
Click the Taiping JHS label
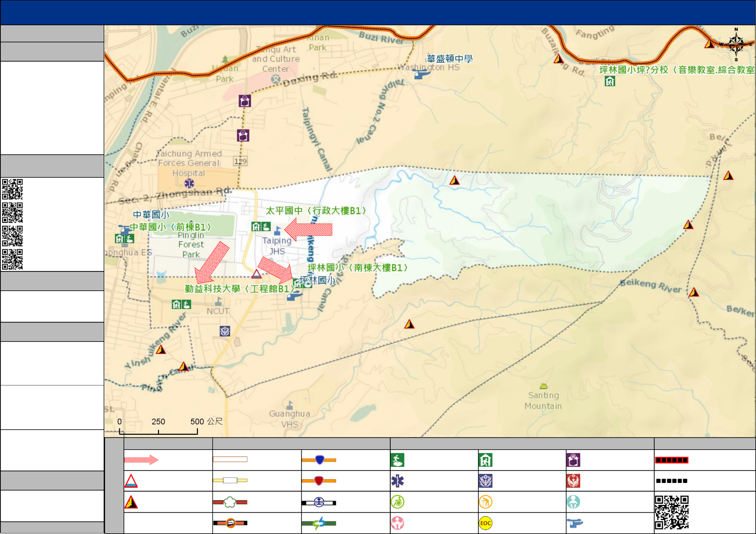tap(277, 246)
